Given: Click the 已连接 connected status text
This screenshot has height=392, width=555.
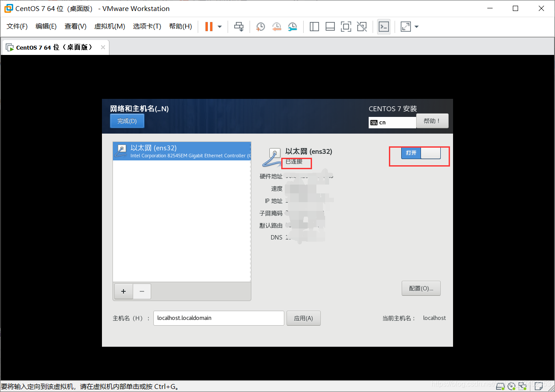Looking at the screenshot, I should point(294,161).
